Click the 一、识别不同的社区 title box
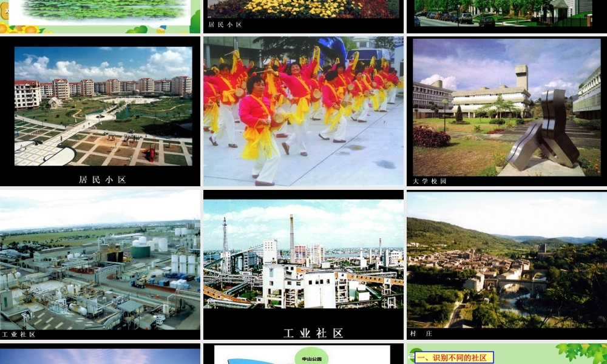 tap(454, 357)
